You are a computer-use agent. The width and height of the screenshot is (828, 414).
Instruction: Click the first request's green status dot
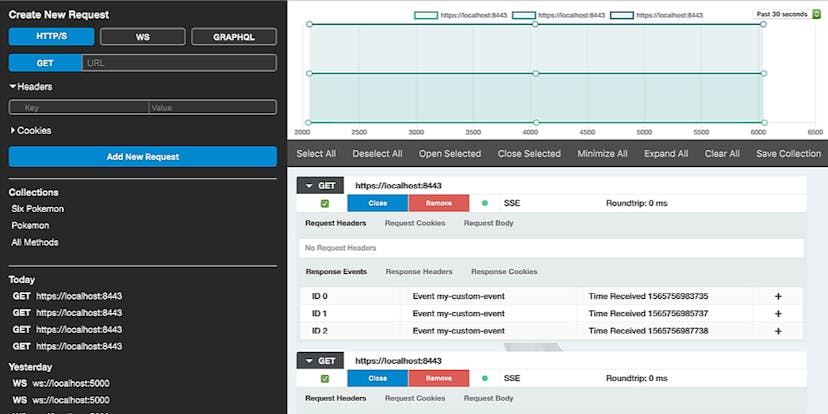coord(485,203)
